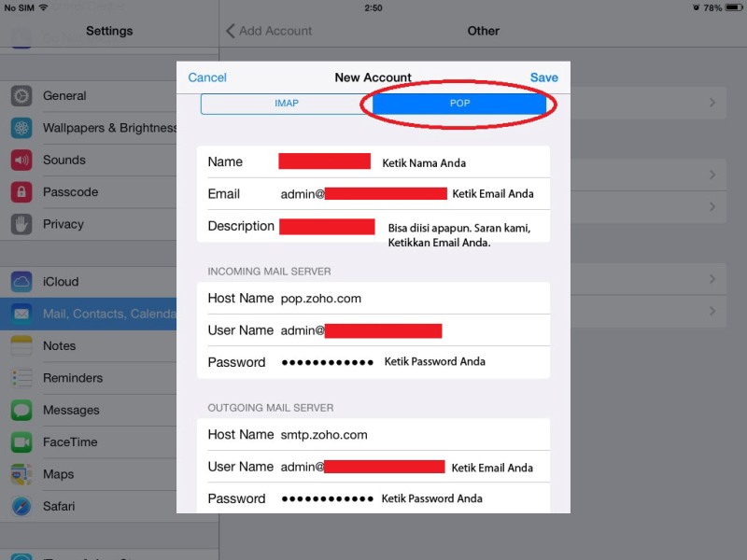Viewport: 747px width, 560px height.
Task: Switch account type to IMAP
Action: [x=287, y=104]
